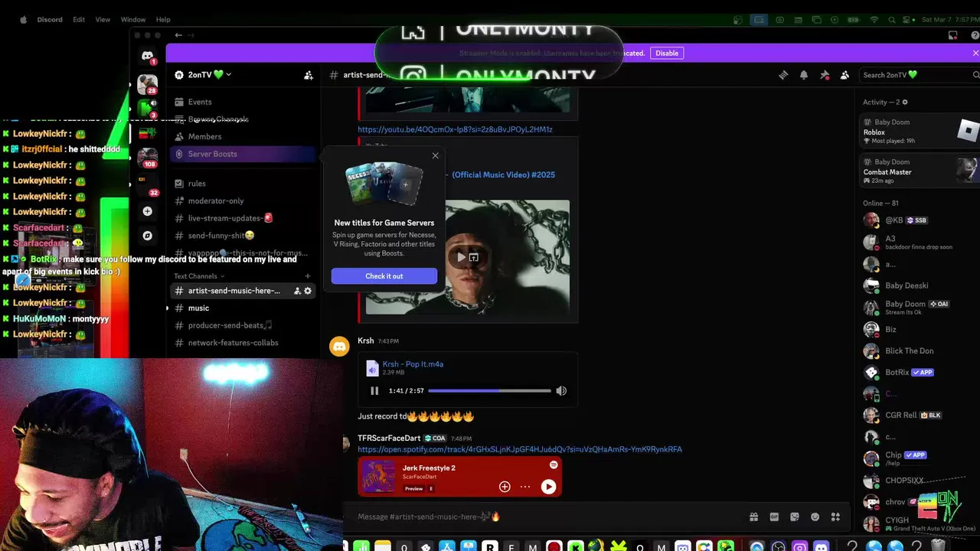Viewport: 980px width, 551px height.
Task: Toggle member list icon in header
Action: 844,75
